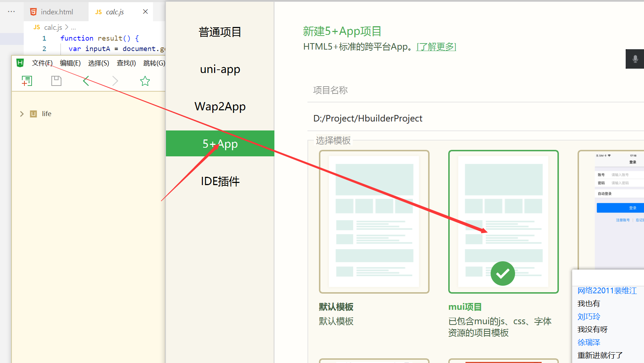Click the function result() code line
The image size is (644, 363).
(x=99, y=38)
